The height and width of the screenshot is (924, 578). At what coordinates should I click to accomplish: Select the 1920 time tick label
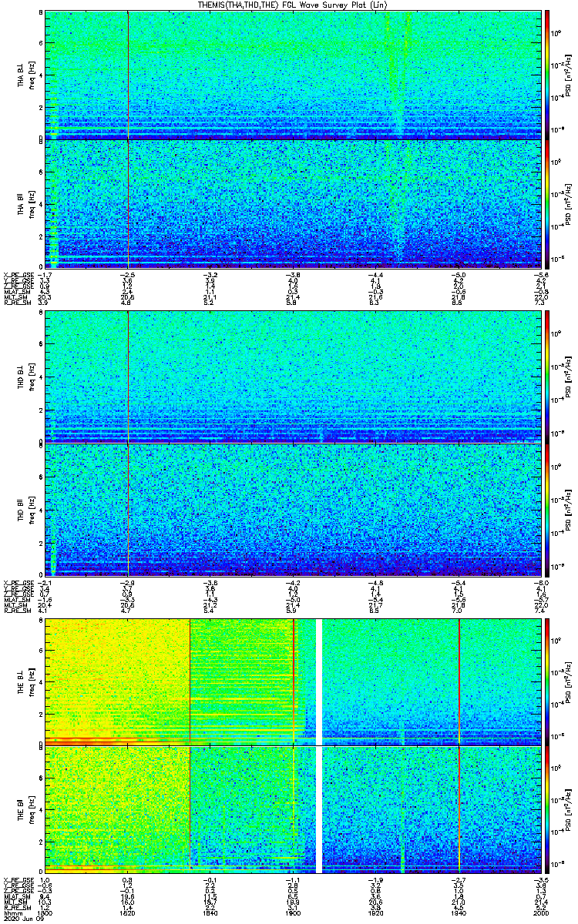375,912
